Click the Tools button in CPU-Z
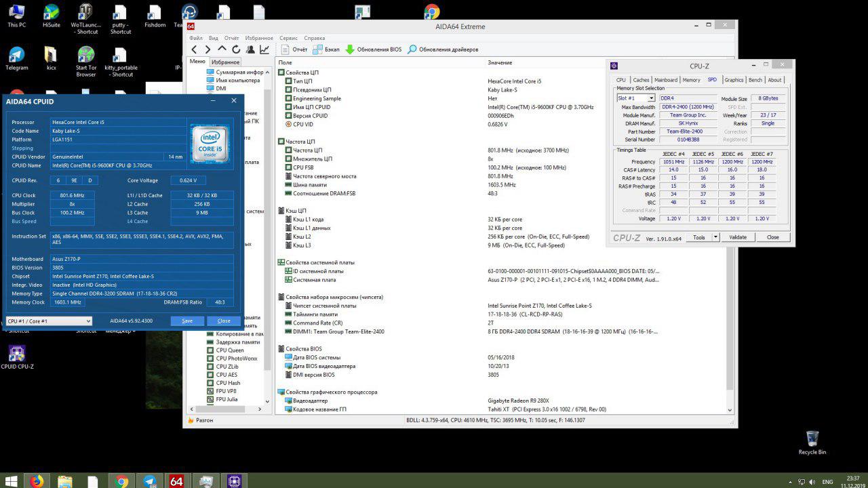 point(698,237)
